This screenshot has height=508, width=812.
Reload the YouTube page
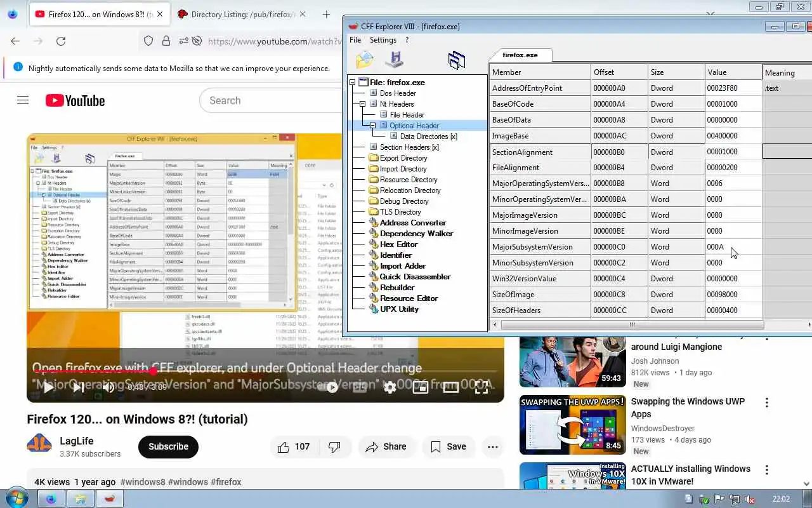point(61,41)
